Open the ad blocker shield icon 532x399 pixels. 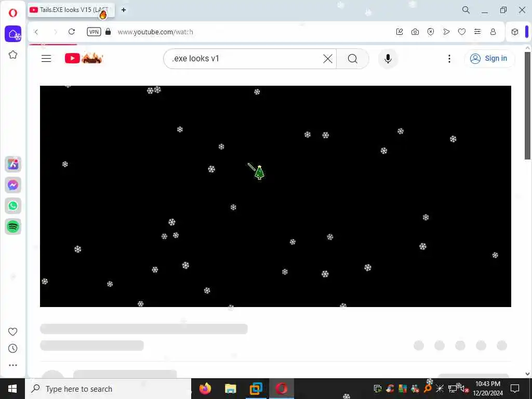point(431,32)
